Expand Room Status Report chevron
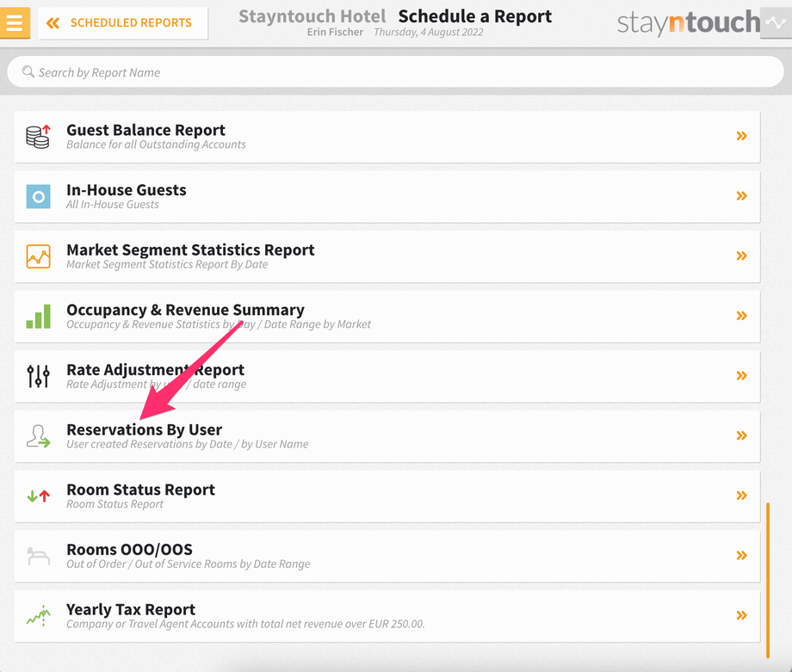 coord(741,496)
